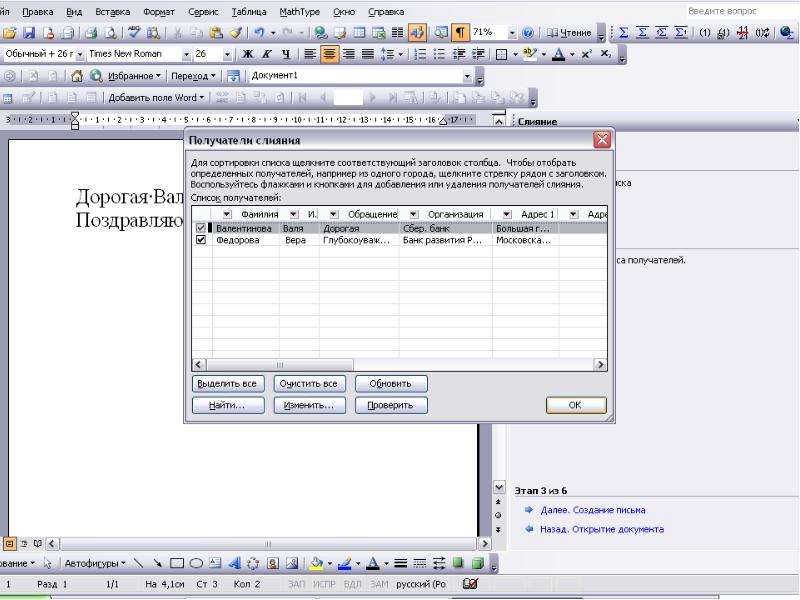Image resolution: width=800 pixels, height=600 pixels.
Task: Expand the font size 26 dropdown
Action: pos(227,54)
